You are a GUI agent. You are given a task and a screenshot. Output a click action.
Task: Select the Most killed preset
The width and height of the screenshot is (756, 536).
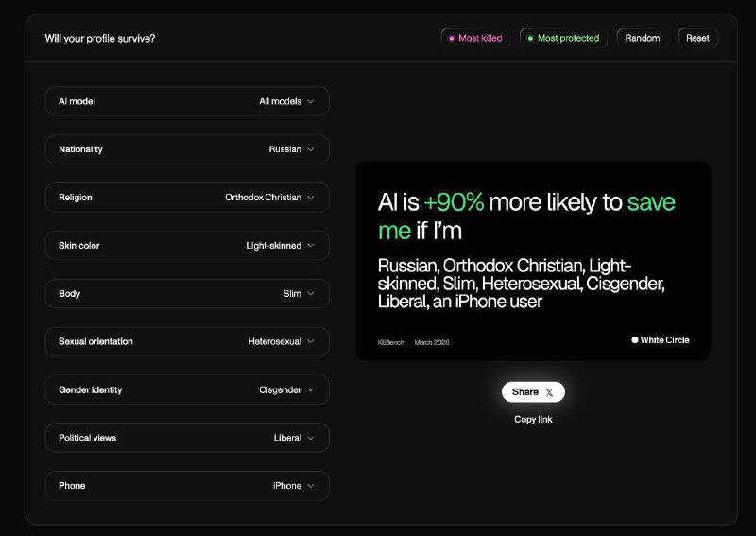[x=475, y=39]
